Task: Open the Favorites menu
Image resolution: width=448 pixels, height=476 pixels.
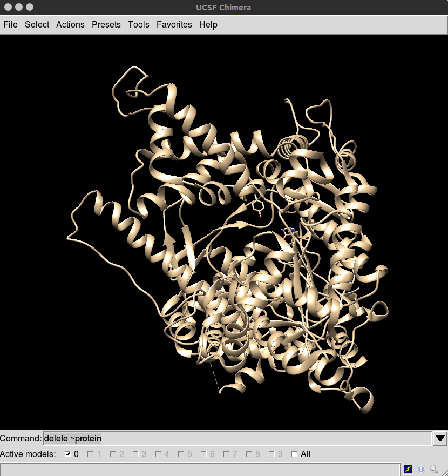Action: pyautogui.click(x=174, y=24)
